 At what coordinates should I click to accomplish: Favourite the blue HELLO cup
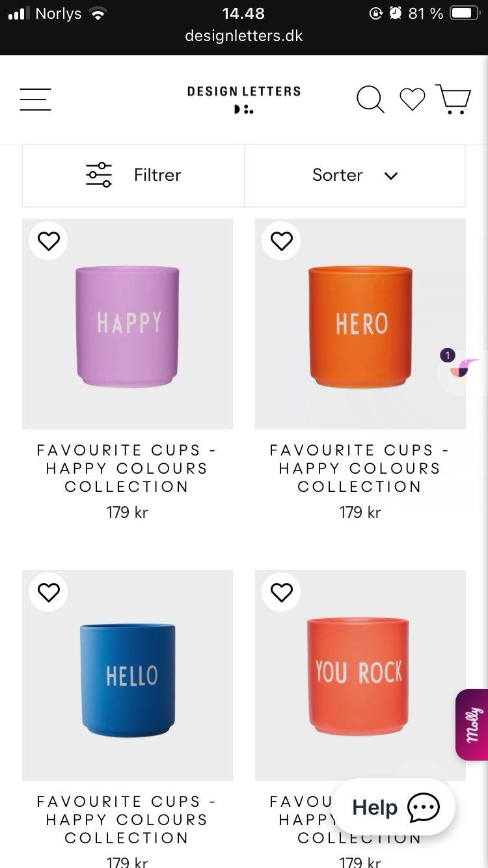49,592
